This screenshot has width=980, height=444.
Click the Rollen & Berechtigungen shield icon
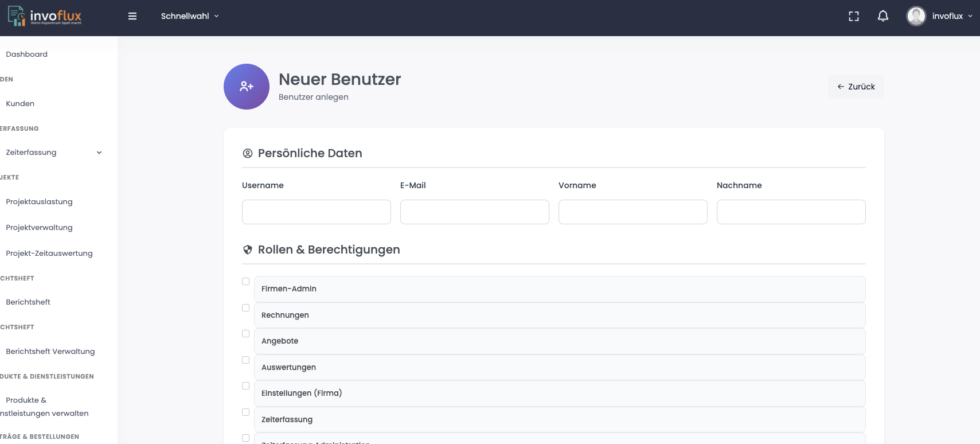pos(248,250)
